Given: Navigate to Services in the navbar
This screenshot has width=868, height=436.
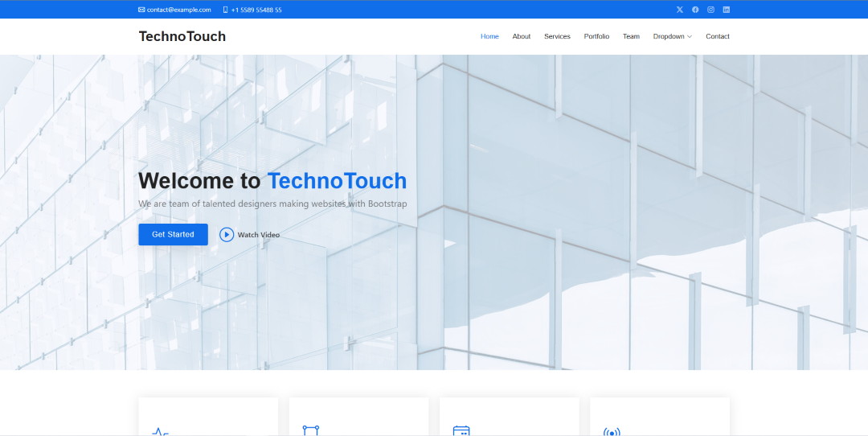Looking at the screenshot, I should [557, 36].
